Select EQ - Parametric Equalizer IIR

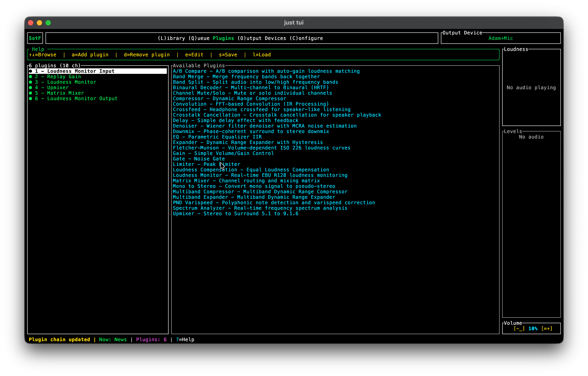coord(217,137)
